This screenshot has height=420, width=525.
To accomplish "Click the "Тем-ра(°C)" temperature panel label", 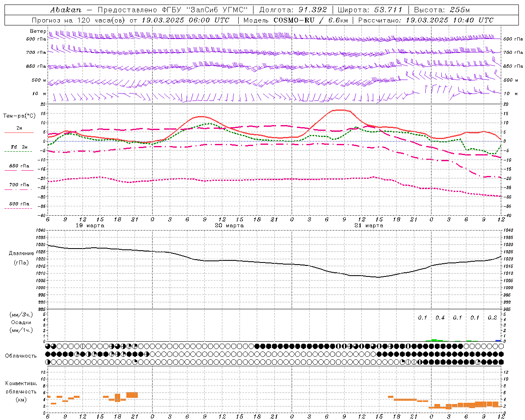I will (x=19, y=116).
